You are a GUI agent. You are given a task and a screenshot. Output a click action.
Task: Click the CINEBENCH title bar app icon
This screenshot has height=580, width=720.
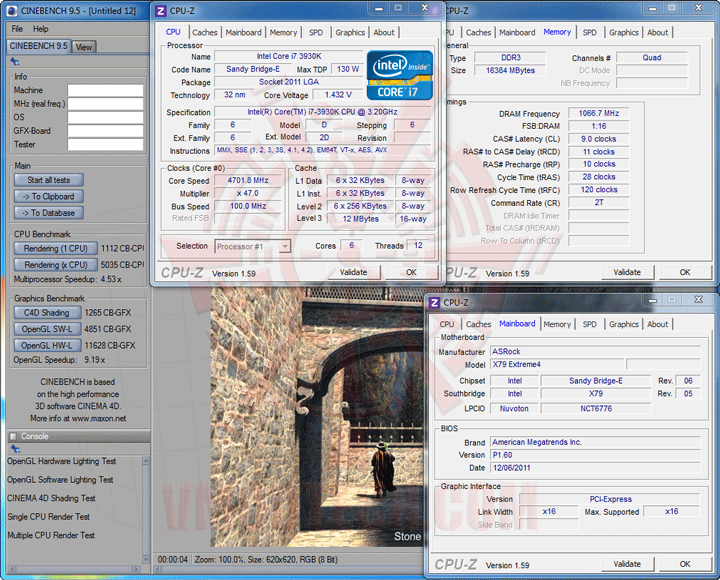point(11,11)
